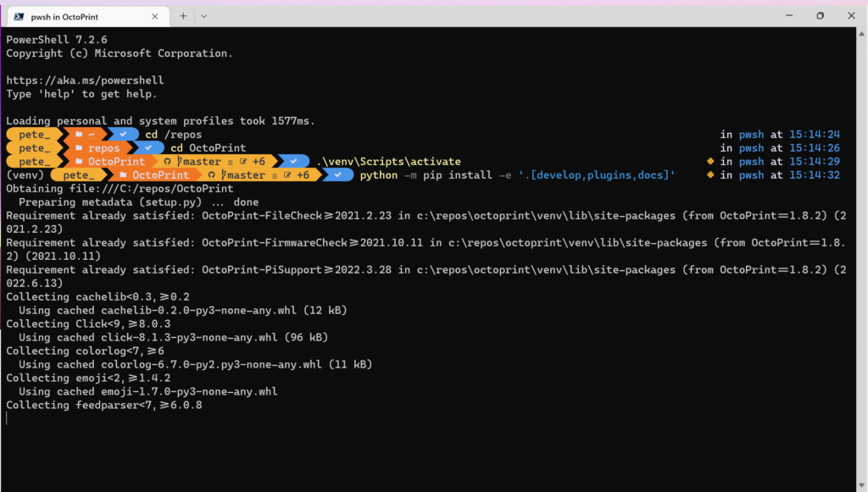Click the GitHub icon on the (venv) prompt line
The image size is (868, 492).
tap(211, 174)
